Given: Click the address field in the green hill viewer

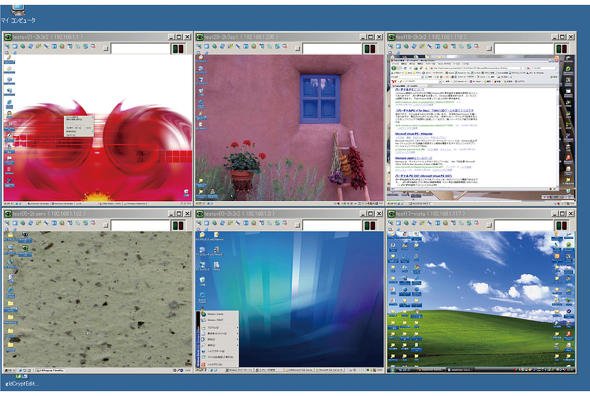Looking at the screenshot, I should tap(523, 225).
